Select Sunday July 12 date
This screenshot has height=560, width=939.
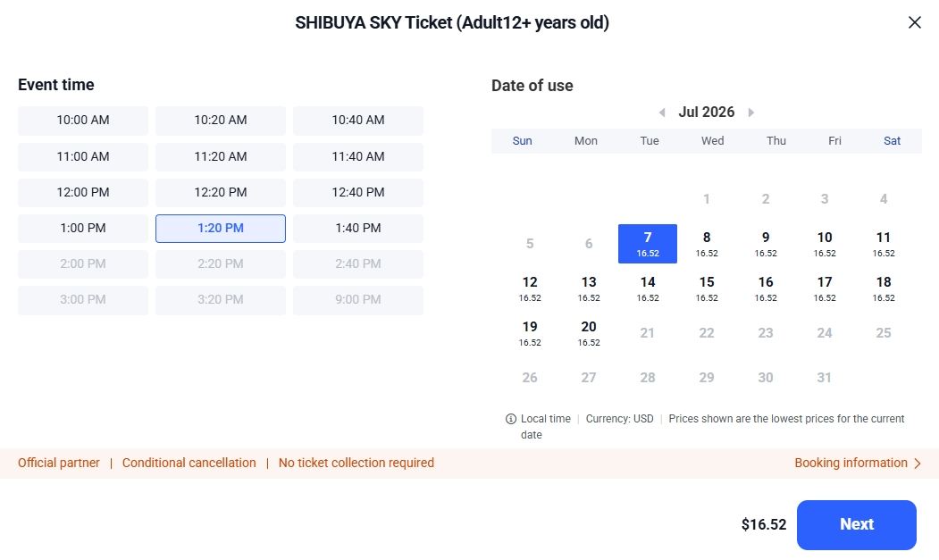coord(530,288)
